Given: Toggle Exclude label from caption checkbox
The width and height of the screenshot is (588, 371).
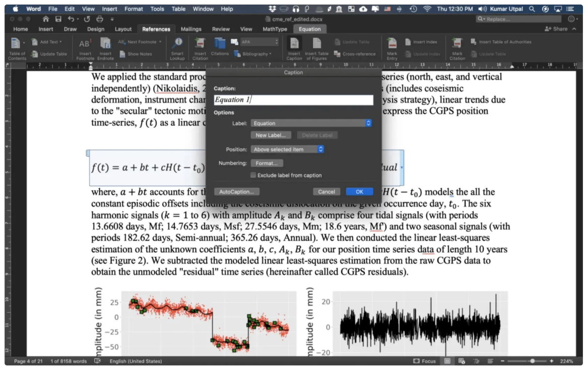Looking at the screenshot, I should click(253, 175).
